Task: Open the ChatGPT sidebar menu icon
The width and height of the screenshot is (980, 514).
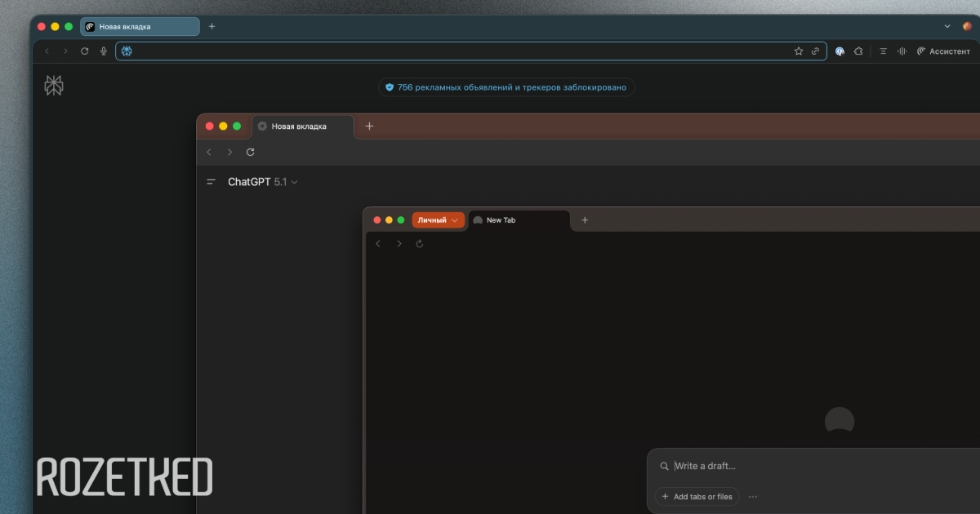Action: click(x=212, y=182)
